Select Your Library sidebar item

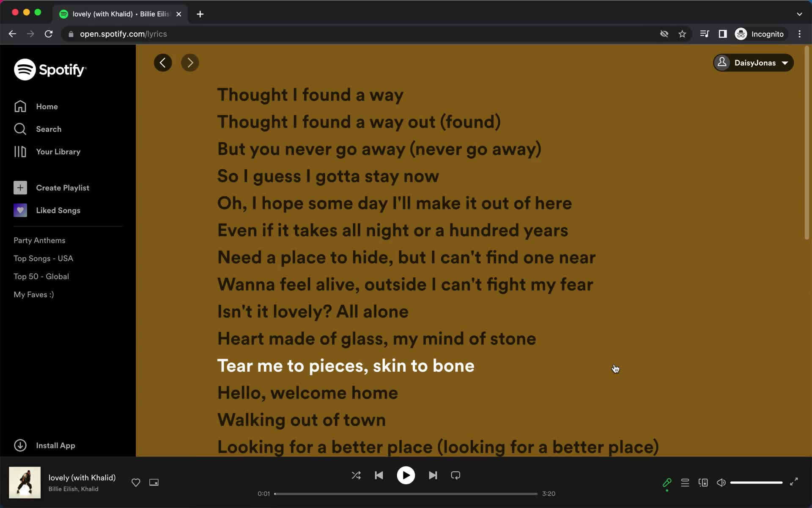coord(58,152)
